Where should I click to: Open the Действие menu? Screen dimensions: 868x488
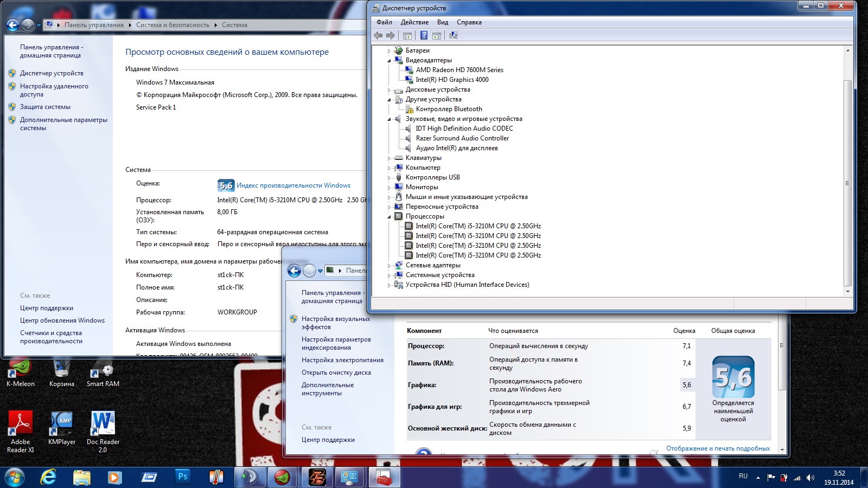point(414,22)
